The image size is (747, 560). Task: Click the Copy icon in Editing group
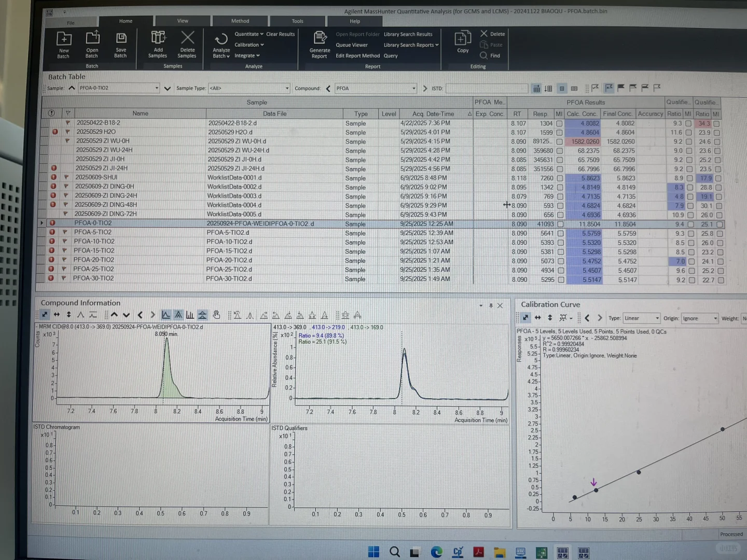463,43
